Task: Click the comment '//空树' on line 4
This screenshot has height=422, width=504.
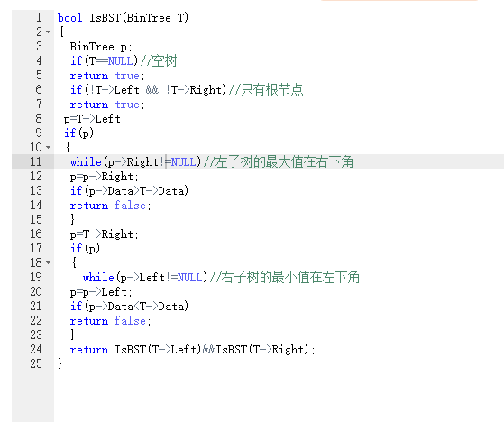Action: tap(159, 61)
